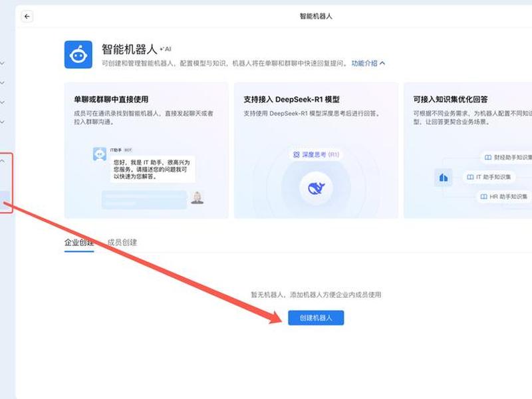Click the user avatar in chat preview
This screenshot has height=399, width=532.
(197, 198)
